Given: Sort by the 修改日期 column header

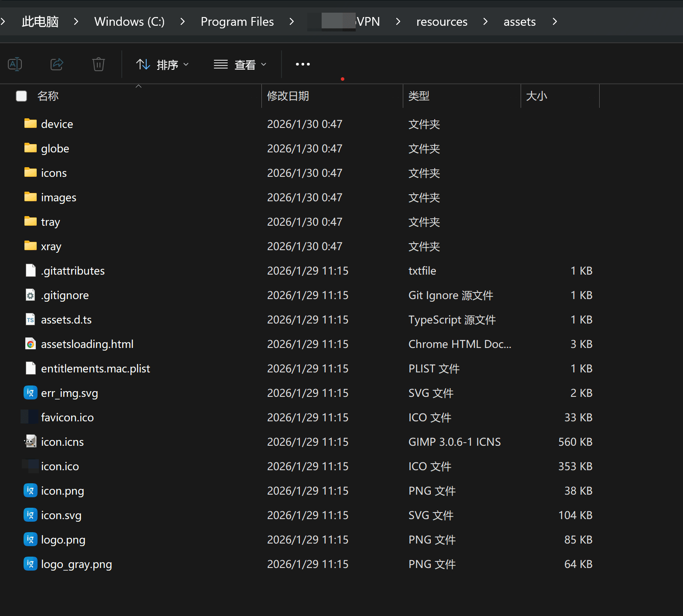Looking at the screenshot, I should click(288, 96).
